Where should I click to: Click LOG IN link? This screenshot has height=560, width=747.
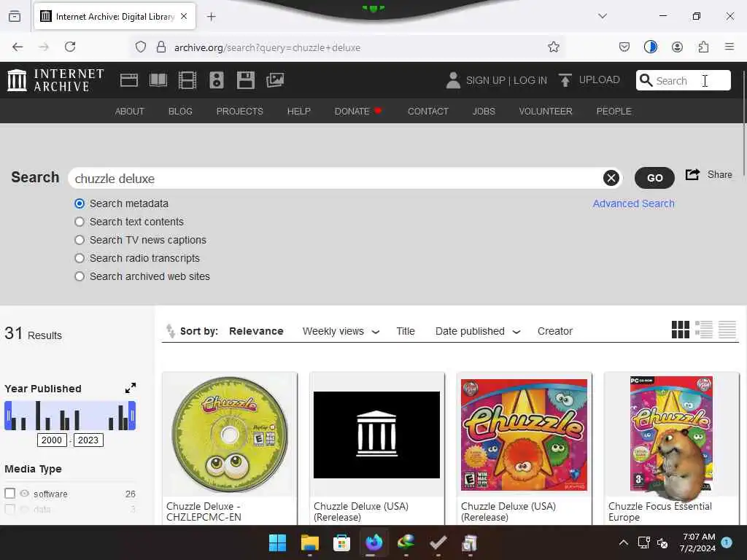coord(530,80)
